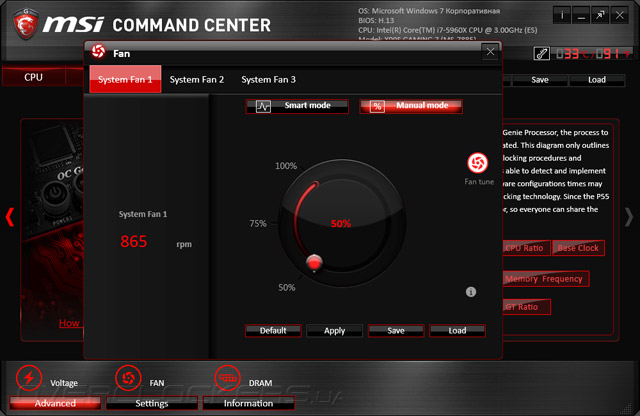Switch to System Fan 1 tab
The height and width of the screenshot is (416, 640).
(x=125, y=79)
